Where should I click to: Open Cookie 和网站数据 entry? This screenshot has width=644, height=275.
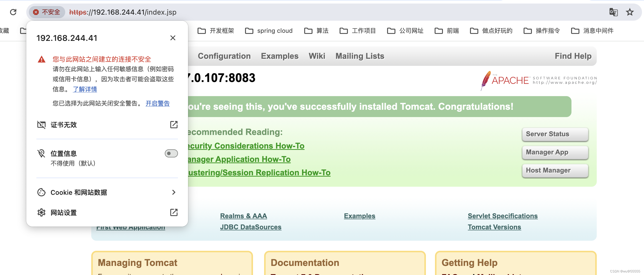point(107,192)
